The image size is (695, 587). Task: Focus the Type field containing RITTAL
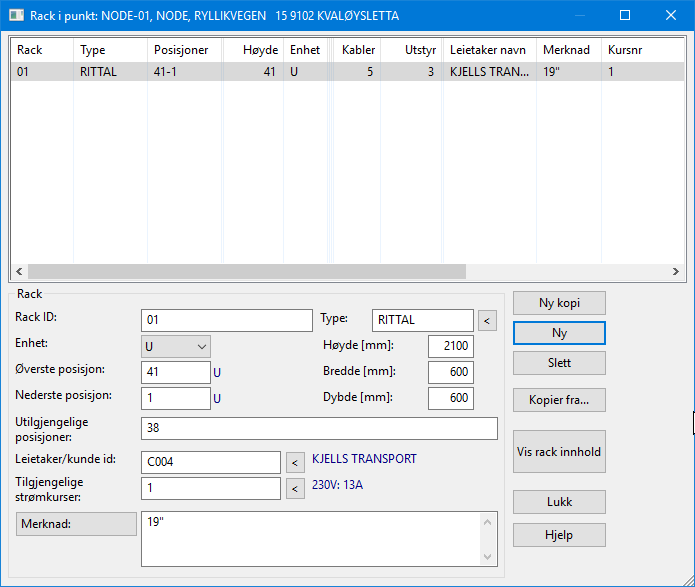[x=423, y=320]
